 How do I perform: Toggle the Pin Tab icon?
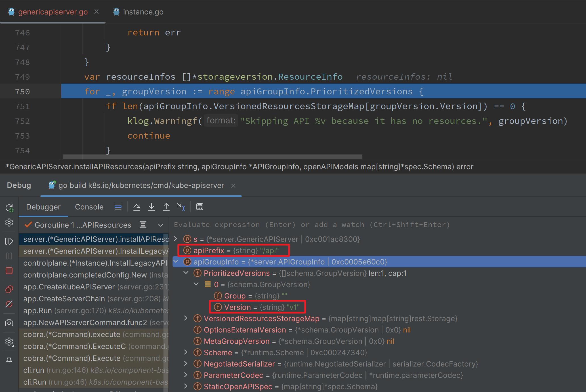pos(9,360)
